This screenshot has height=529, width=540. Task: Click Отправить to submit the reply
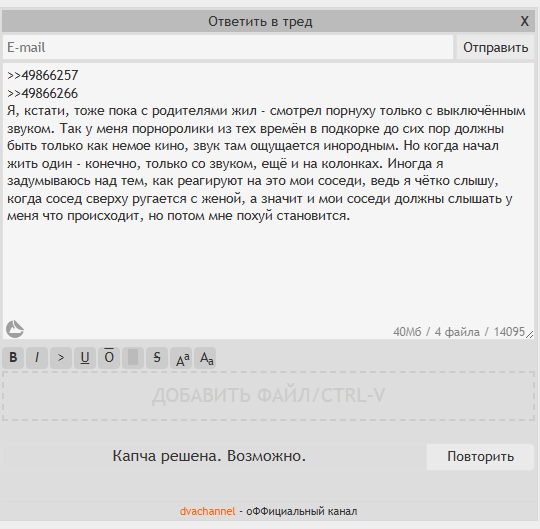[x=495, y=47]
